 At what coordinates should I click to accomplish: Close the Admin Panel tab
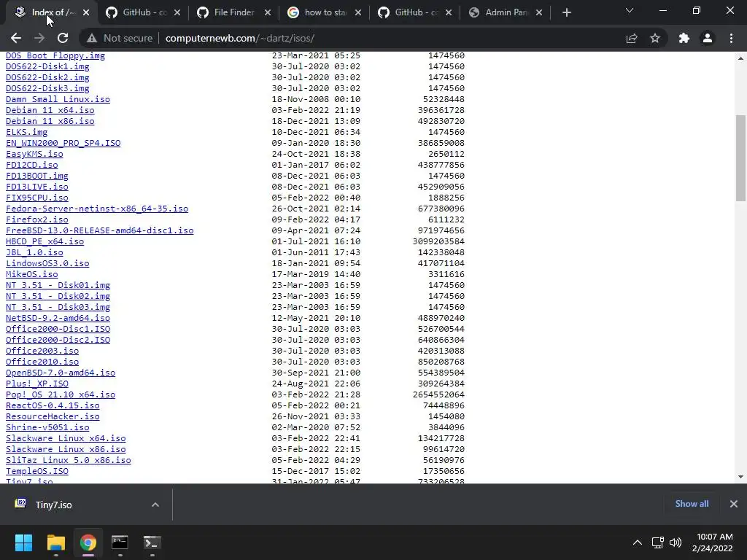tap(539, 13)
